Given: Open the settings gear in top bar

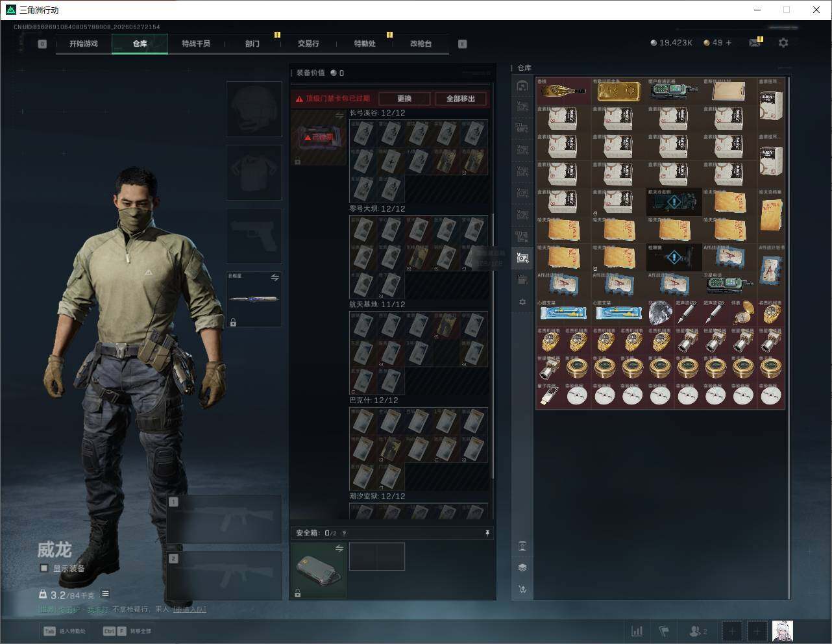Looking at the screenshot, I should [783, 43].
